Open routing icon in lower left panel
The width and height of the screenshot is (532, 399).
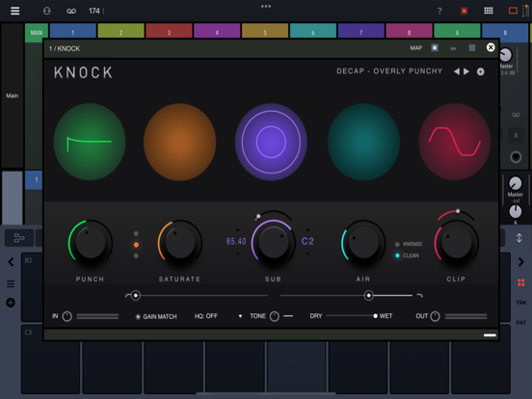click(19, 238)
